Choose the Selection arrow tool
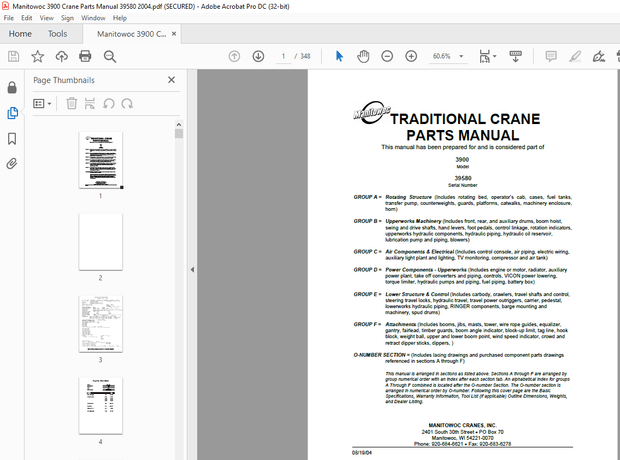 pos(339,56)
